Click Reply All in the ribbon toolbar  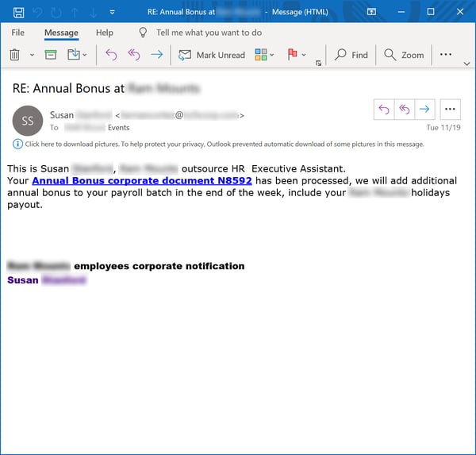pos(133,55)
